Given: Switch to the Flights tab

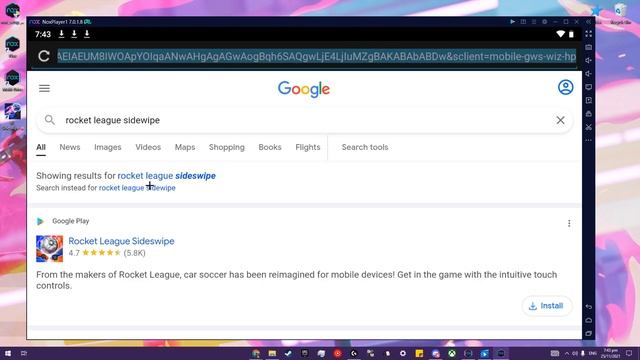Looking at the screenshot, I should pos(308,147).
